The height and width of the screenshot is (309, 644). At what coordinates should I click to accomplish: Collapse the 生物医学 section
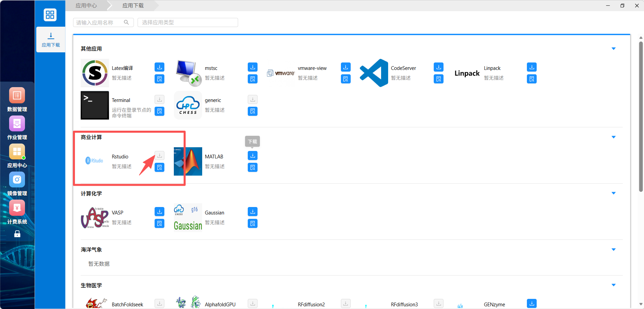tap(614, 285)
